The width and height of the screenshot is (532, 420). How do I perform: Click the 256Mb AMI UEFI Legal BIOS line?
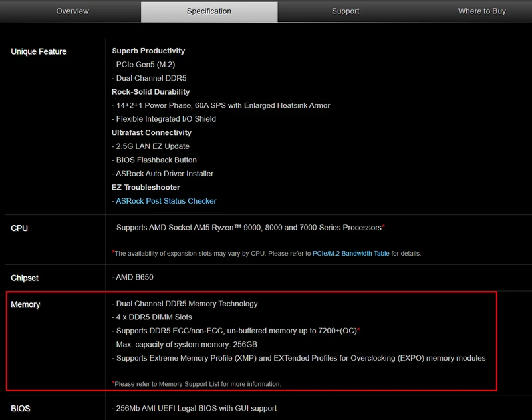194,409
